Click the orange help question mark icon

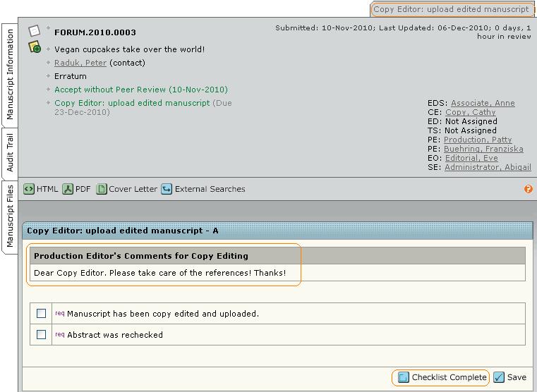[529, 189]
